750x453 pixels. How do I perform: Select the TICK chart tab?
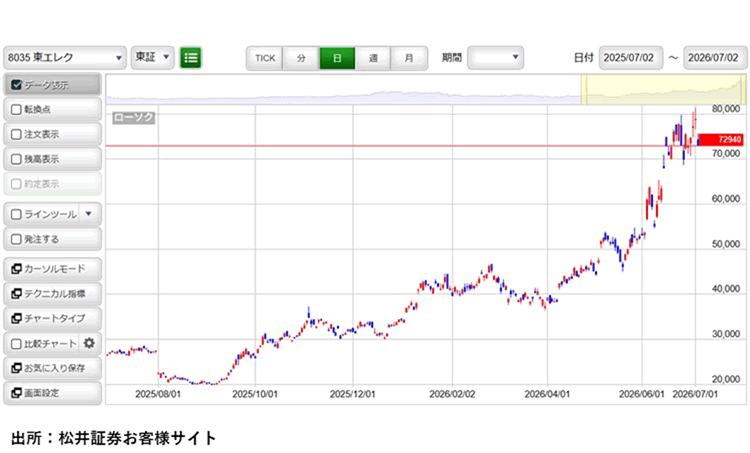[x=265, y=58]
